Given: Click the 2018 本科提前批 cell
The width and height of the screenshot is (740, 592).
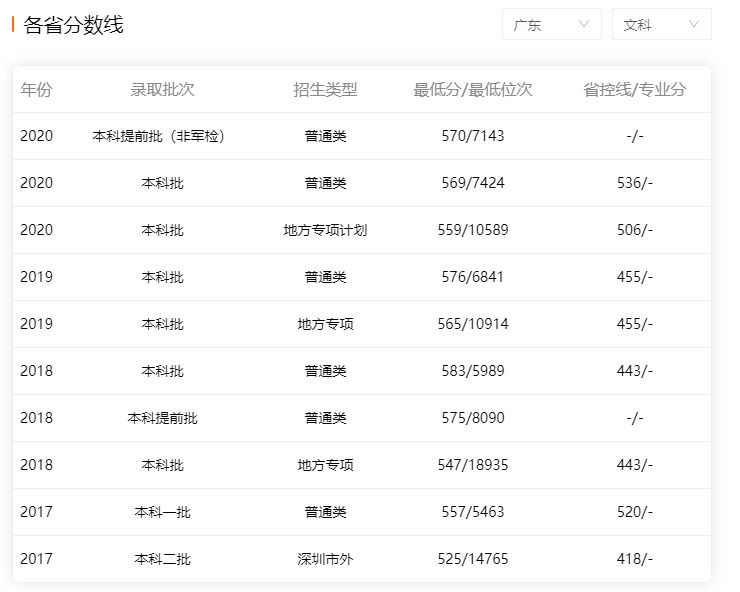Looking at the screenshot, I should pos(162,418).
